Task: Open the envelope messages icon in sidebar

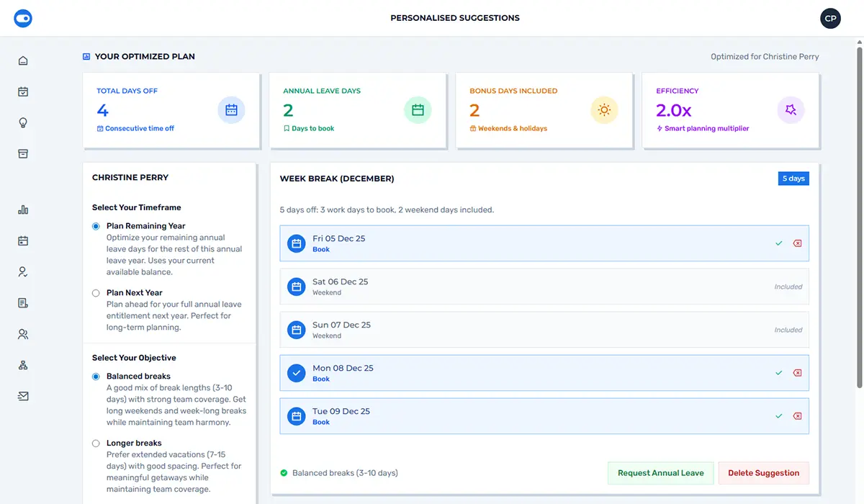Action: click(22, 395)
